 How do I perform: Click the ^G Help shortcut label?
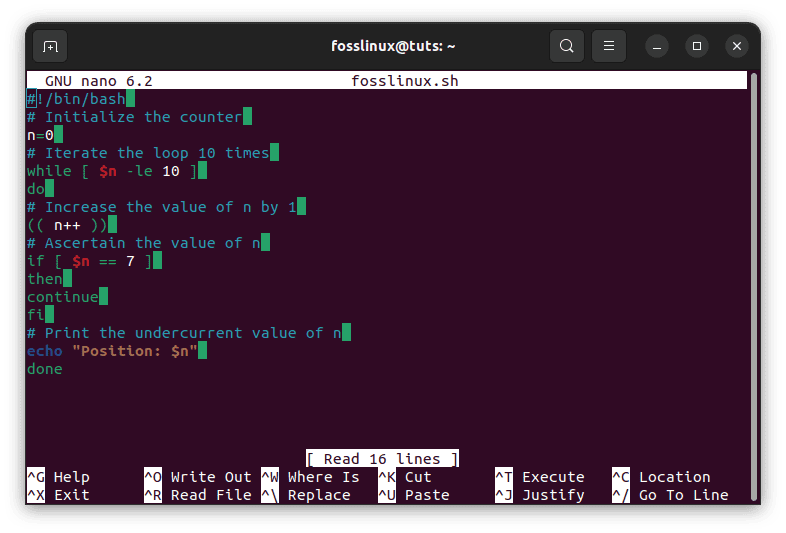click(x=58, y=477)
